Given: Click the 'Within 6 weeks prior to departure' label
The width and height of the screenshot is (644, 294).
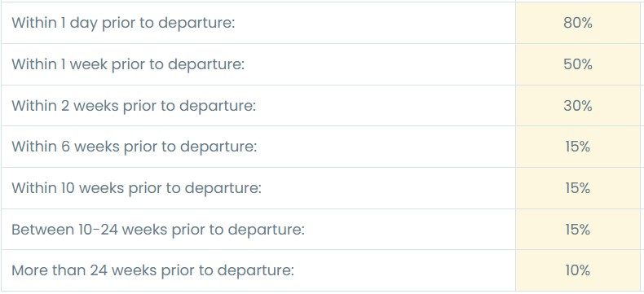Looking at the screenshot, I should 135,147.
